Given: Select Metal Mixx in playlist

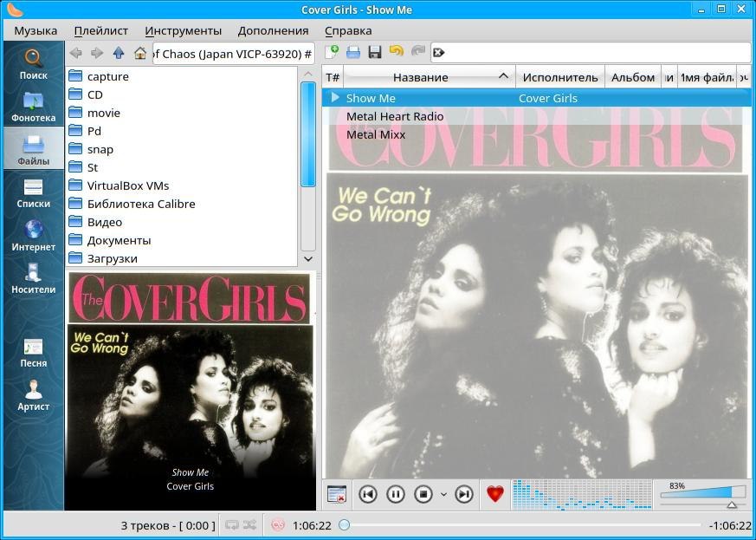Looking at the screenshot, I should [537, 134].
